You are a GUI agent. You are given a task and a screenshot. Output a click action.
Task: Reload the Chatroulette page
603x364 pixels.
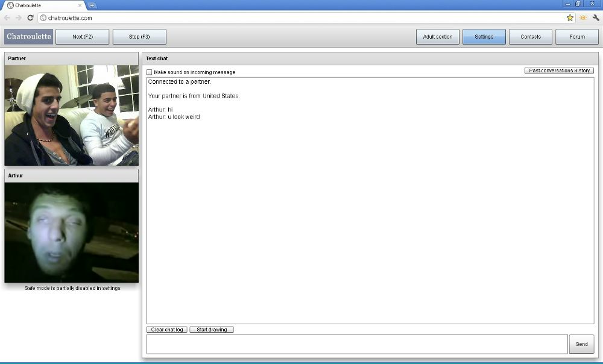tap(30, 17)
